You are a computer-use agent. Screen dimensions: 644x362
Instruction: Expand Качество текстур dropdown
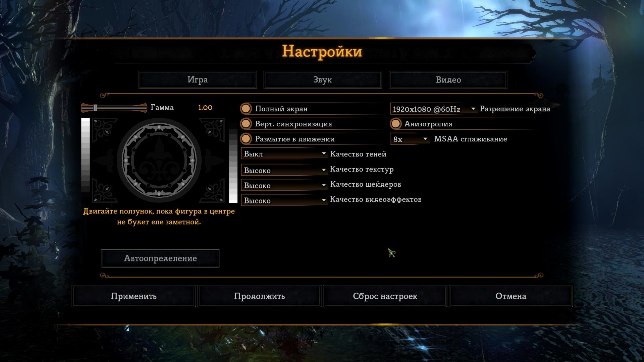pos(284,170)
